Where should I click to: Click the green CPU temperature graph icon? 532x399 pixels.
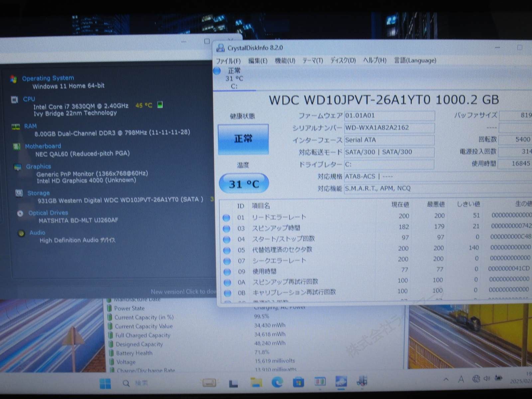[x=160, y=105]
